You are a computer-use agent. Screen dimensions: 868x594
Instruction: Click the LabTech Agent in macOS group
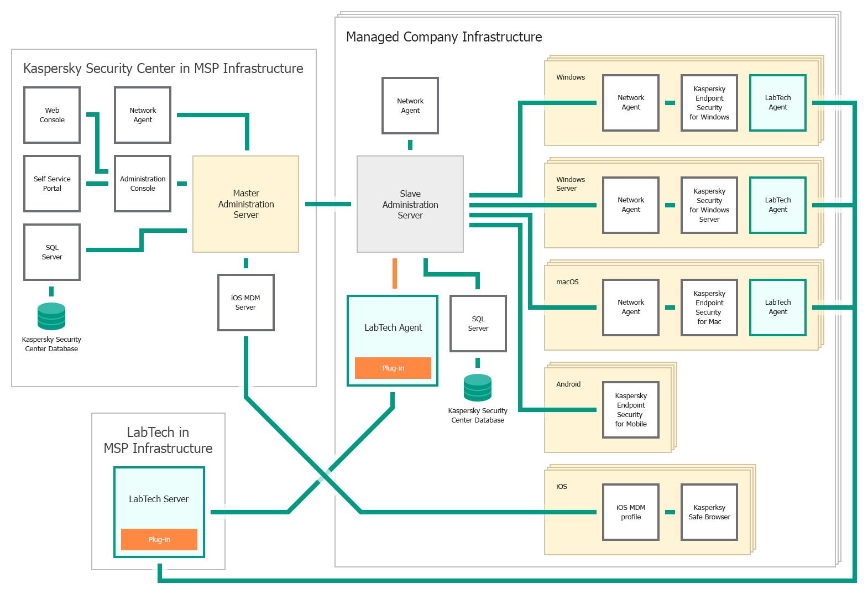(778, 308)
